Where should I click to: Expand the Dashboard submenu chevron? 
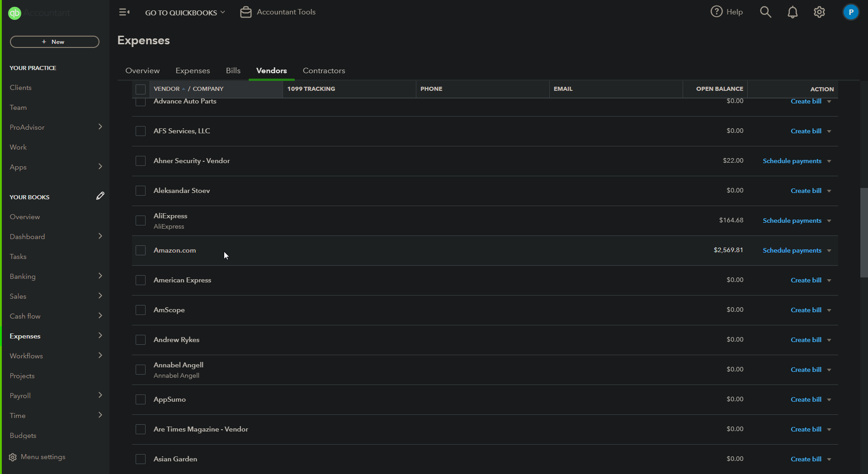tap(100, 236)
